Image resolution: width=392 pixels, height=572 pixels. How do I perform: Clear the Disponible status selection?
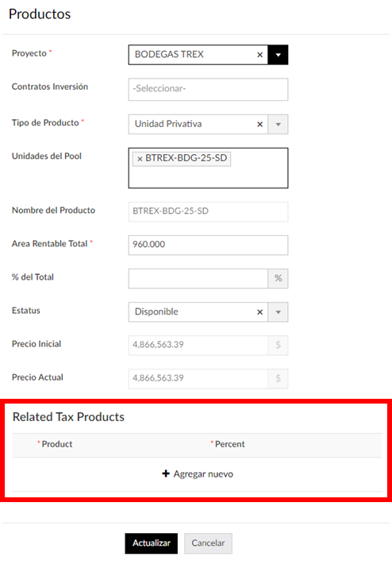click(x=259, y=312)
